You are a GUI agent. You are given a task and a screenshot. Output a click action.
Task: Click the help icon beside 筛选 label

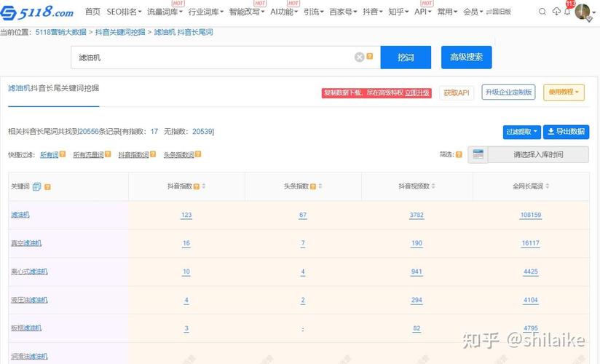tap(459, 154)
